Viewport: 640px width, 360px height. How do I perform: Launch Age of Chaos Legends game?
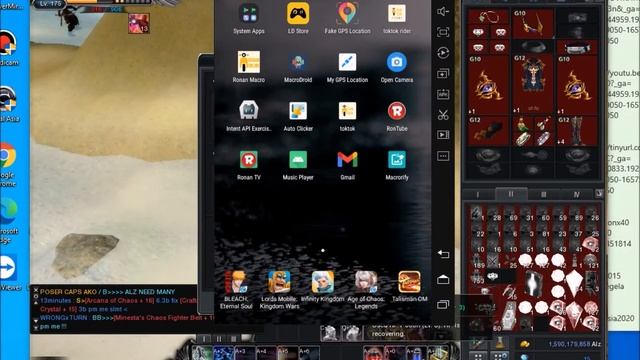[x=366, y=282]
